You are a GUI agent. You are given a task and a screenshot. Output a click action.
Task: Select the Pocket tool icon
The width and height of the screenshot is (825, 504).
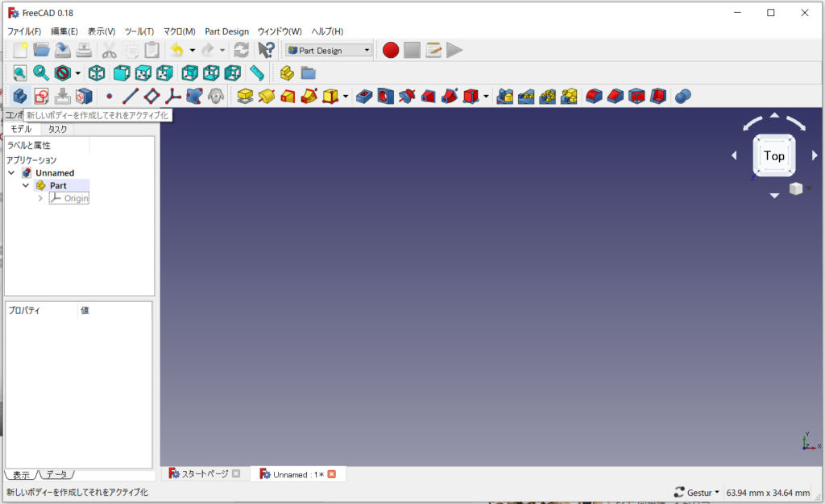(363, 97)
